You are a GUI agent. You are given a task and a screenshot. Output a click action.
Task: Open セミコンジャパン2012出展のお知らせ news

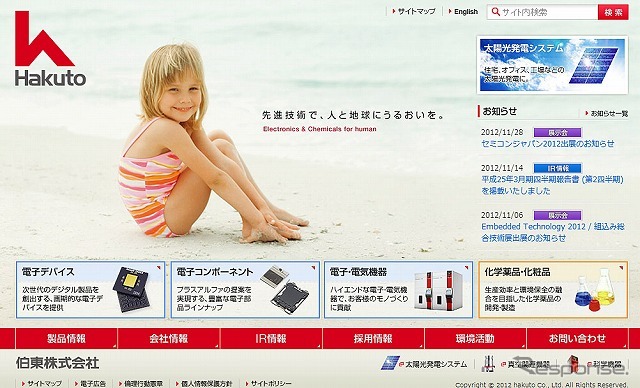[548, 144]
